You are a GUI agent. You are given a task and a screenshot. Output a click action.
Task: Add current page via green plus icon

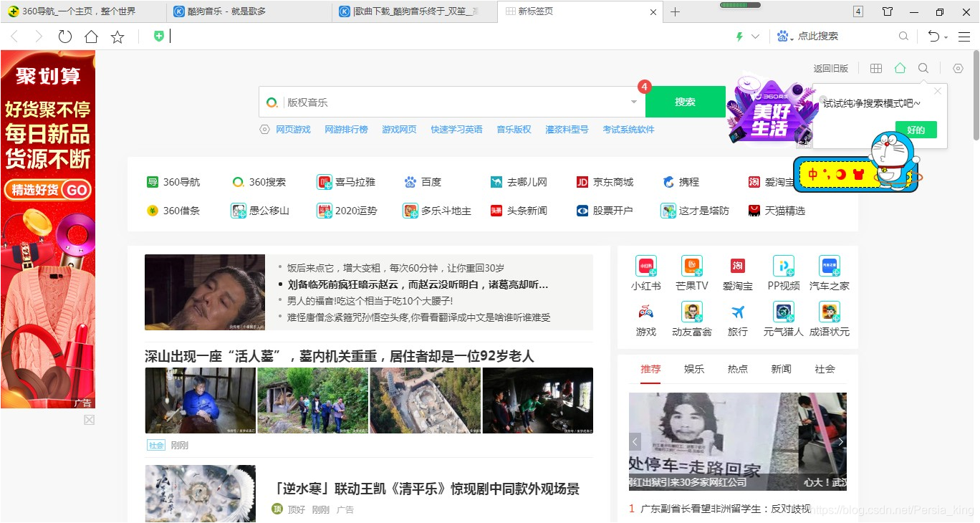(x=159, y=35)
